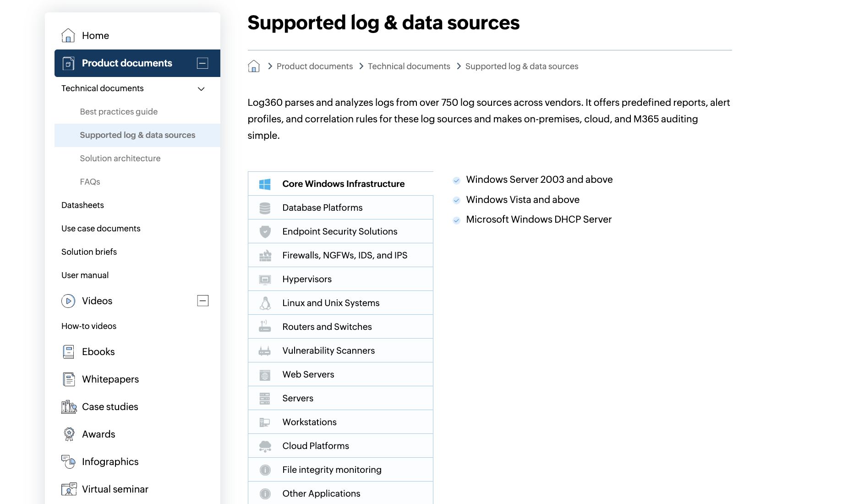Image resolution: width=864 pixels, height=504 pixels.
Task: Click the Videos play icon
Action: click(68, 301)
